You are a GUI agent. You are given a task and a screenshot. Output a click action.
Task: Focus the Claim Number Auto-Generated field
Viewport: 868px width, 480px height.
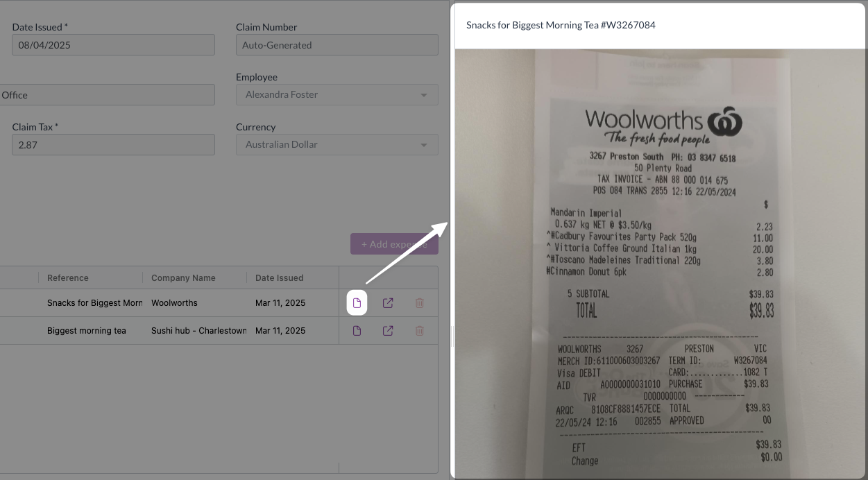point(337,45)
